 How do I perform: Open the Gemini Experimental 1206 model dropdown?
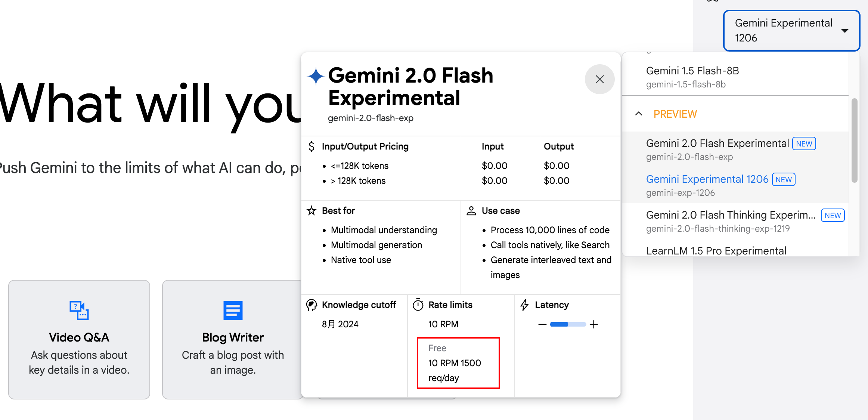tap(791, 31)
